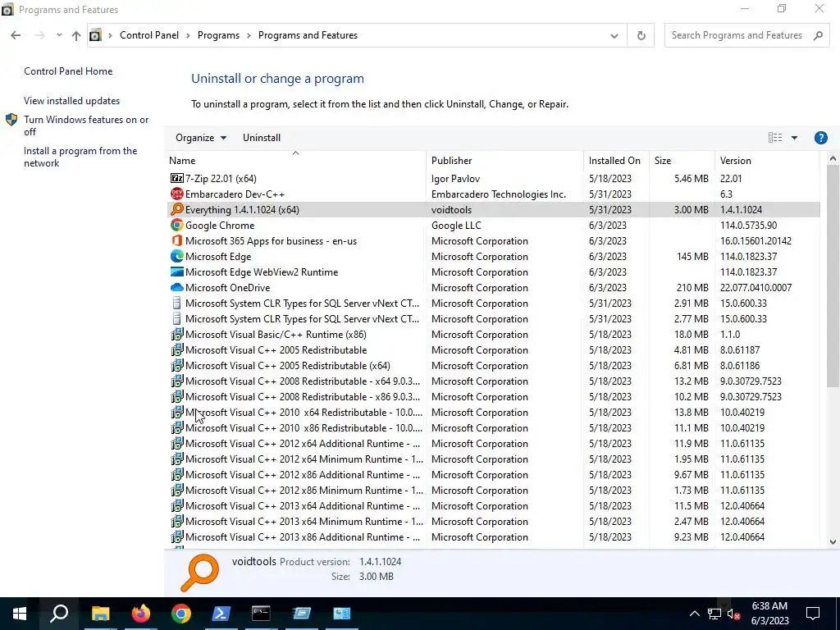Select Visual C++ 2013 x86 Additional Runtime
The width and height of the screenshot is (840, 630).
click(493, 536)
